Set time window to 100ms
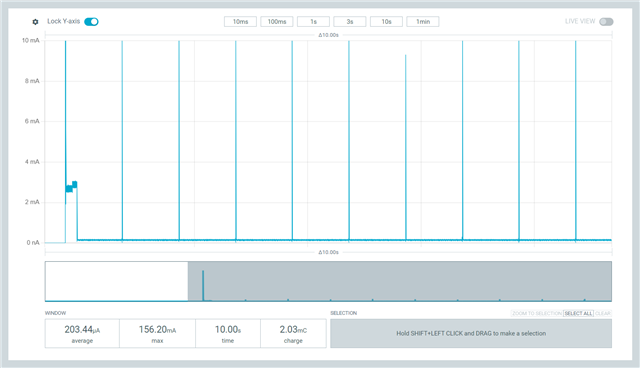This screenshot has height=368, width=640. click(277, 22)
